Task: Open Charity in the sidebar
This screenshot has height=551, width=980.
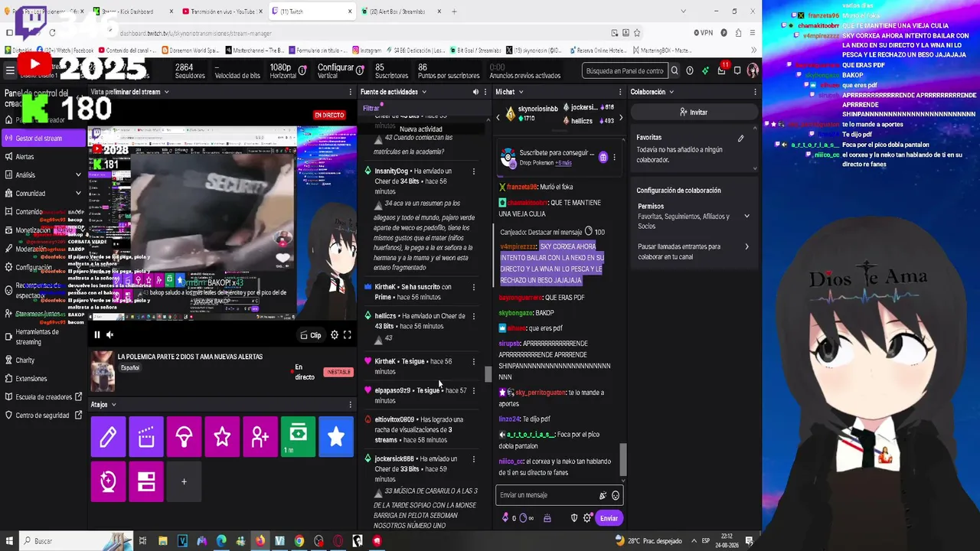Action: point(24,360)
